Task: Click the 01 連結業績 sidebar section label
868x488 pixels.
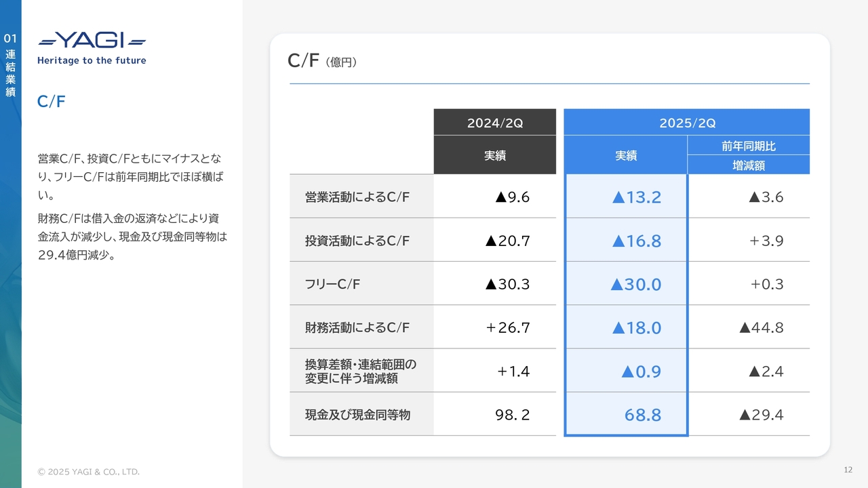Action: 10,66
